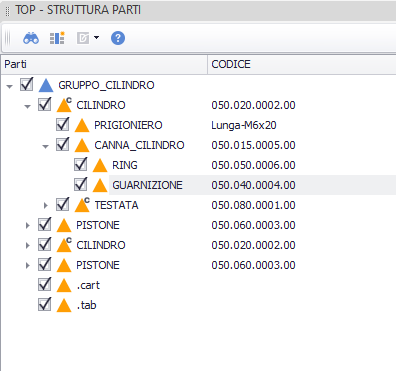396x371 pixels.
Task: Select code 050.050.0006.00 of RING
Action: pos(253,165)
